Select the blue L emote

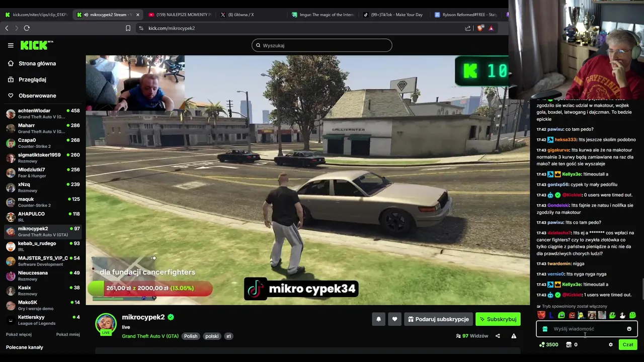click(x=551, y=315)
